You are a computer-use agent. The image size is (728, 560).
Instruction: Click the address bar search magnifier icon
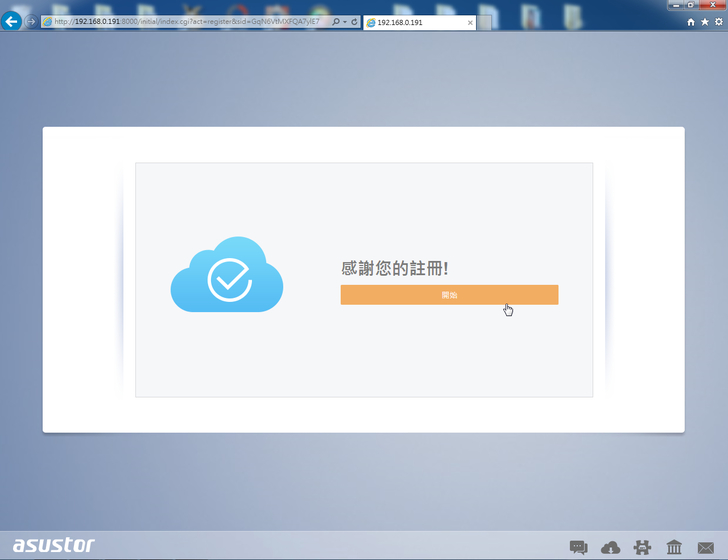[336, 22]
